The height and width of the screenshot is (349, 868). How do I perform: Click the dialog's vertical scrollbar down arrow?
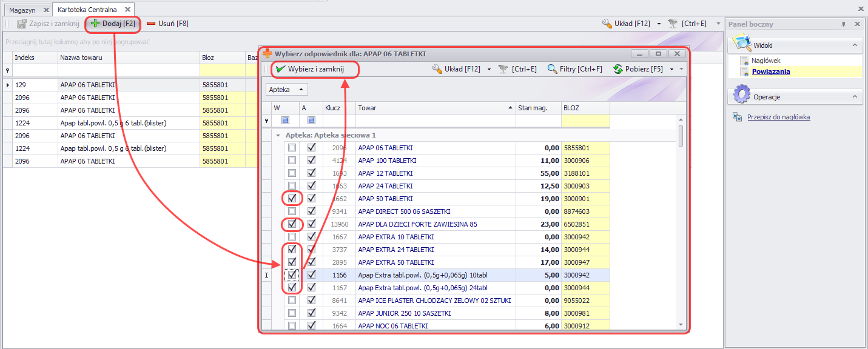[681, 325]
